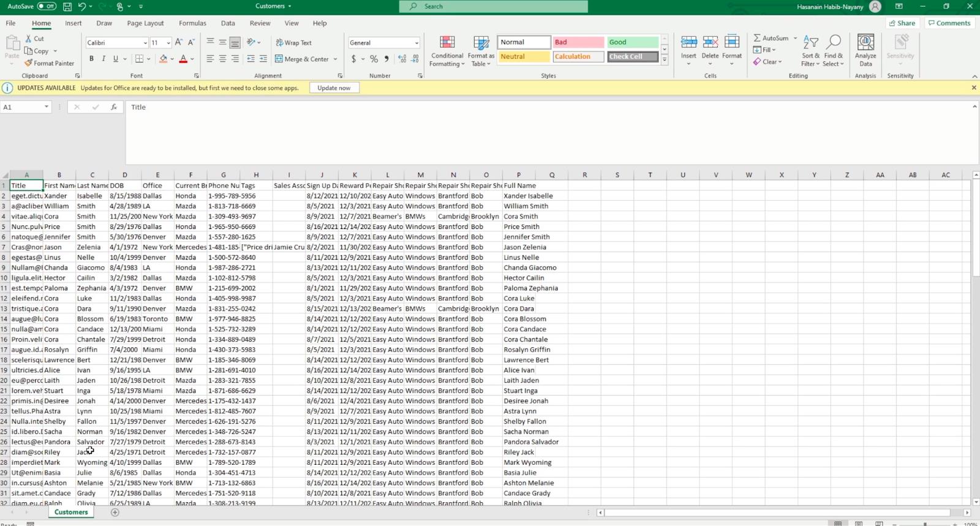Apply the Check Cell style
This screenshot has width=980, height=526.
pyautogui.click(x=633, y=56)
